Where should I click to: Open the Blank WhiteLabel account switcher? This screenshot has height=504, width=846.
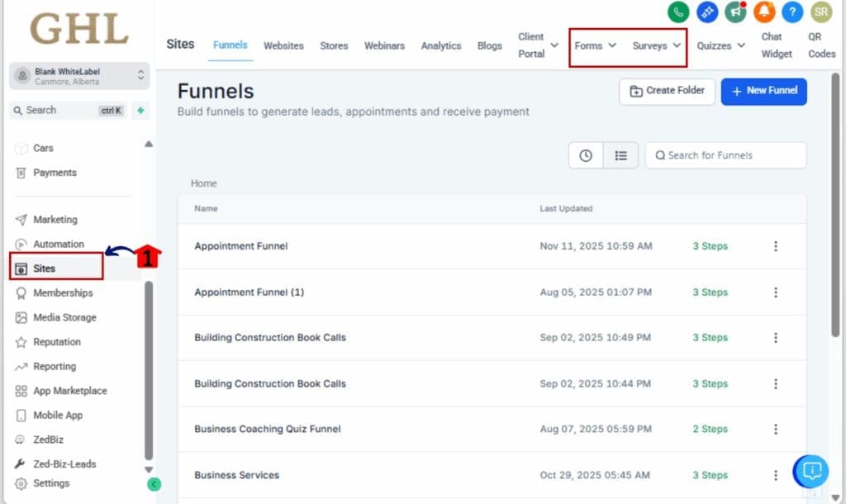(x=79, y=76)
